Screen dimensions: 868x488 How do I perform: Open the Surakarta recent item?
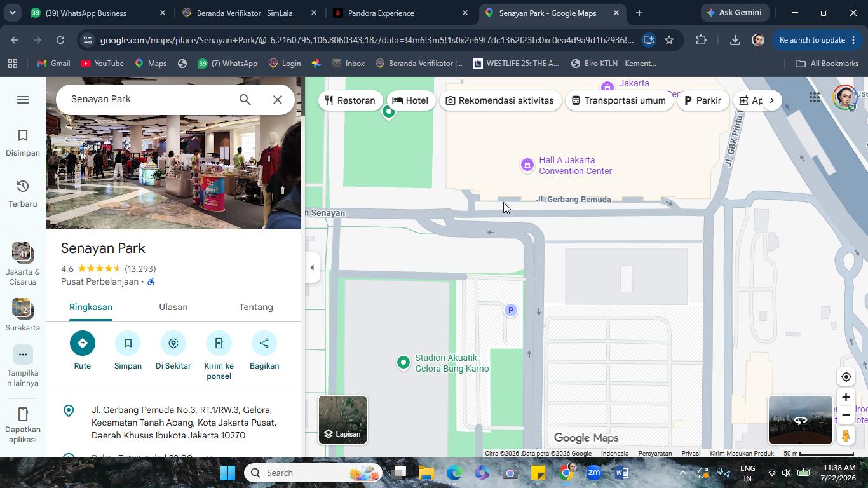point(23,315)
